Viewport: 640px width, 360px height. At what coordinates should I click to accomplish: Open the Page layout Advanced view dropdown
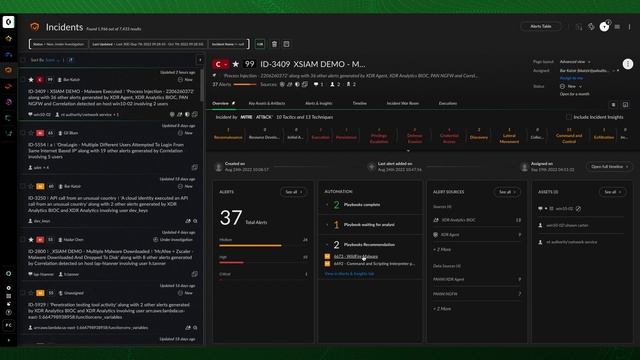(x=575, y=62)
